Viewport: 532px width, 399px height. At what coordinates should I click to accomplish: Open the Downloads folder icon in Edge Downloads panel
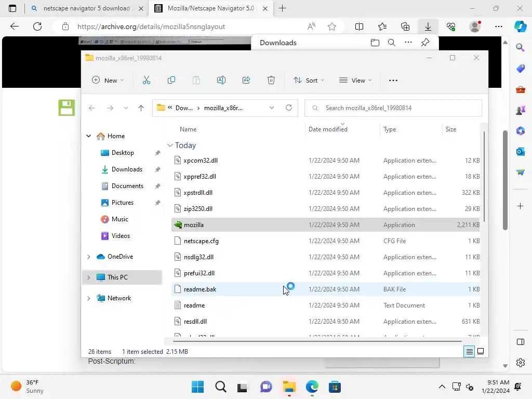(375, 43)
